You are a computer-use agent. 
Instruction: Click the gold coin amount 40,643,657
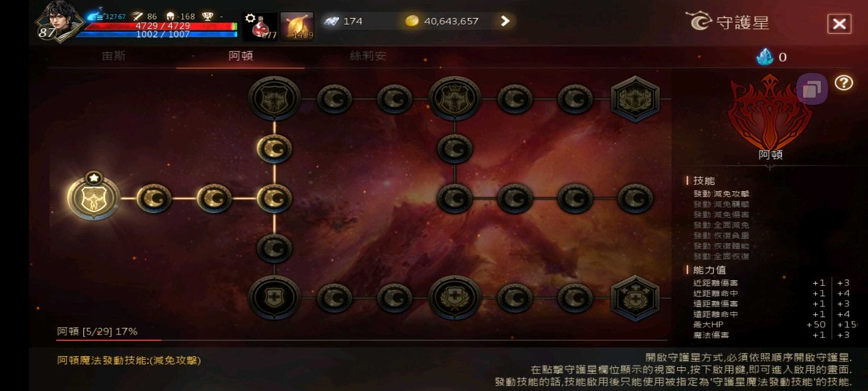[x=451, y=21]
